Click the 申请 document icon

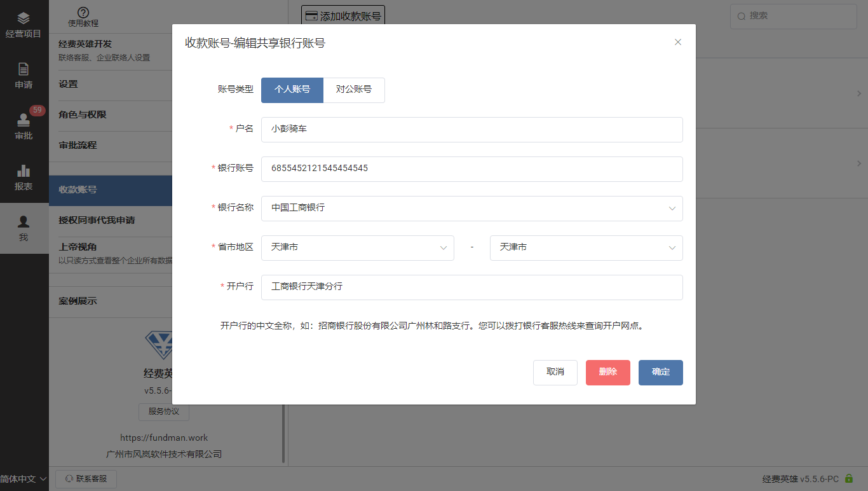pyautogui.click(x=24, y=69)
